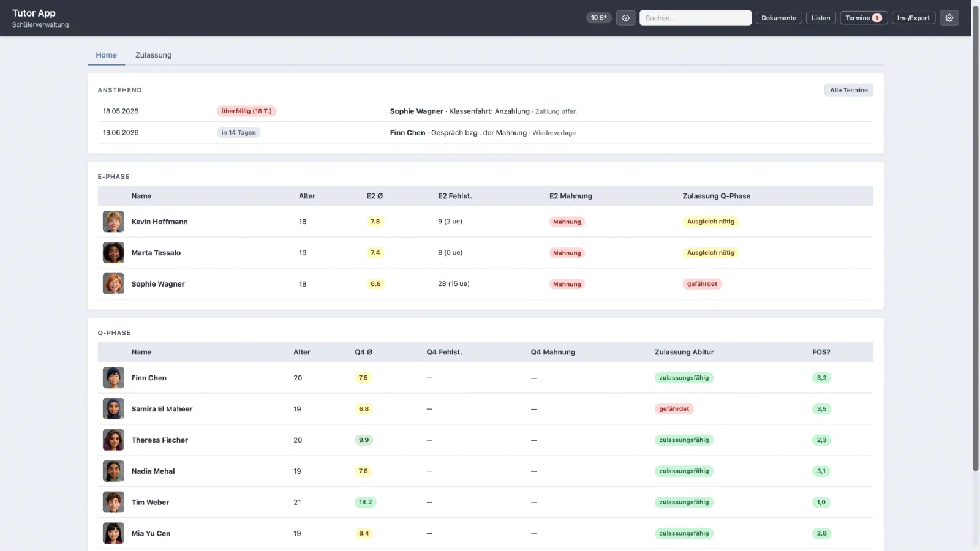Open Termine with notification badge

[x=864, y=18]
